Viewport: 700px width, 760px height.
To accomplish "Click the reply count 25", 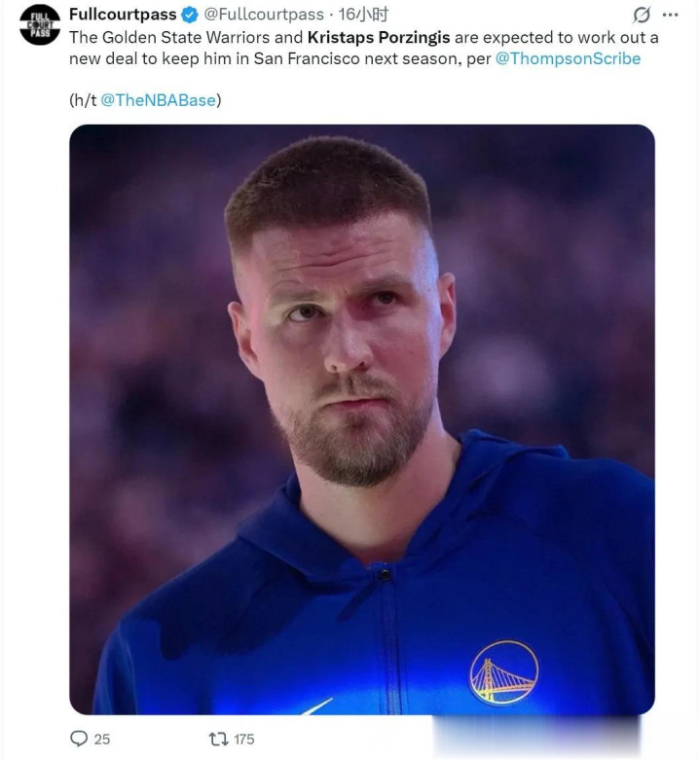I will [x=101, y=740].
